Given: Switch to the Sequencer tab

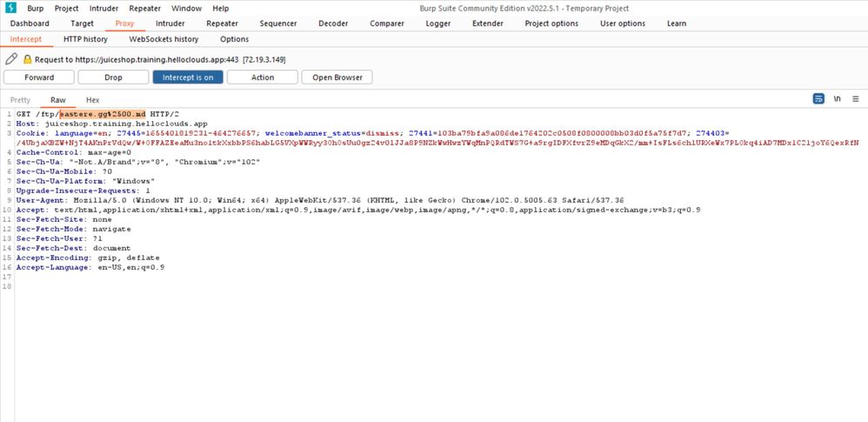Looking at the screenshot, I should coord(278,23).
